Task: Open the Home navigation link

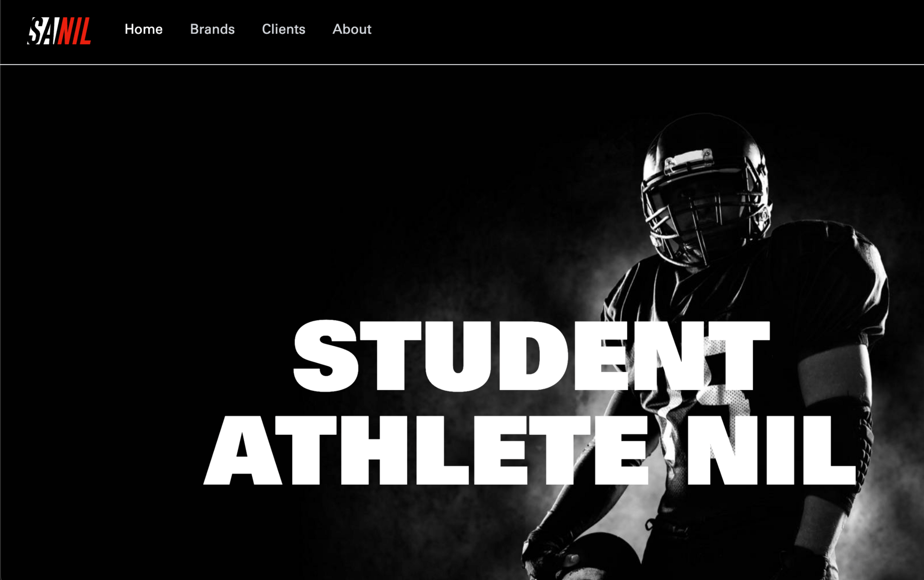Action: click(143, 29)
